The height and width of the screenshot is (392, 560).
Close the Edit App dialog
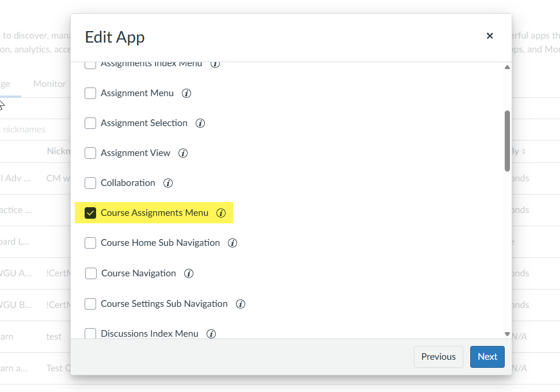tap(490, 36)
